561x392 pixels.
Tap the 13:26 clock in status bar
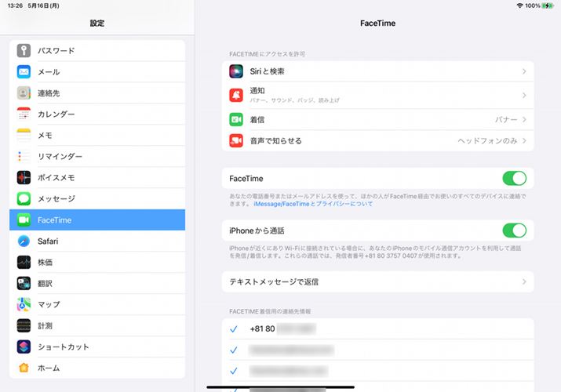pyautogui.click(x=15, y=5)
